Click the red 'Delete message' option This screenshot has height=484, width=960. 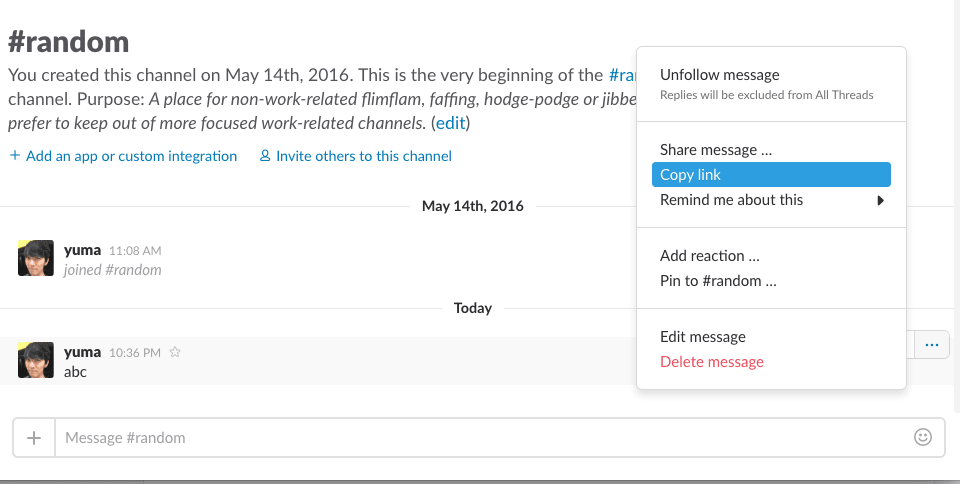pyautogui.click(x=712, y=362)
